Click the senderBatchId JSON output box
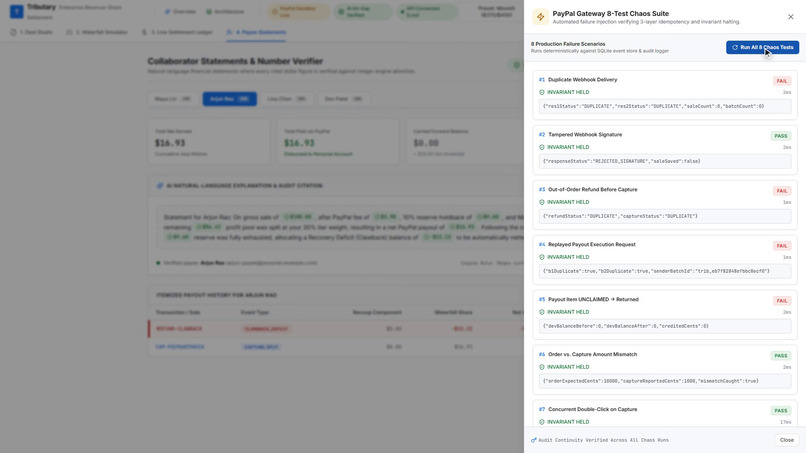The width and height of the screenshot is (806, 453). click(x=665, y=271)
